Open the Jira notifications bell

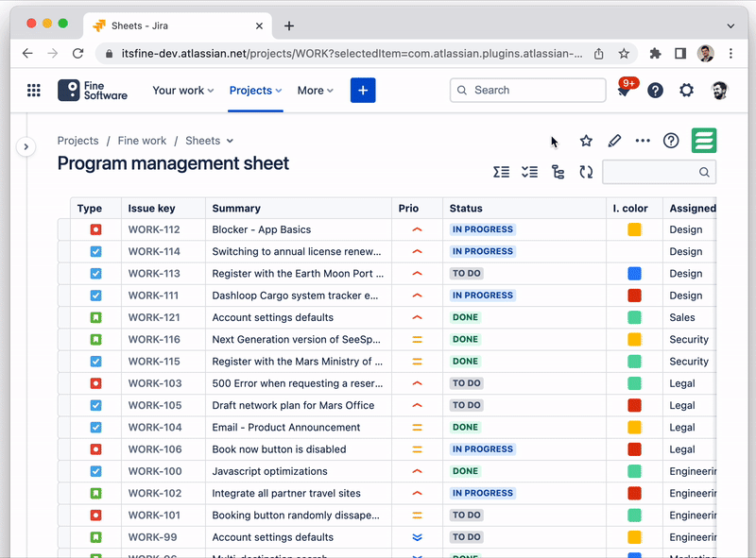pos(624,91)
